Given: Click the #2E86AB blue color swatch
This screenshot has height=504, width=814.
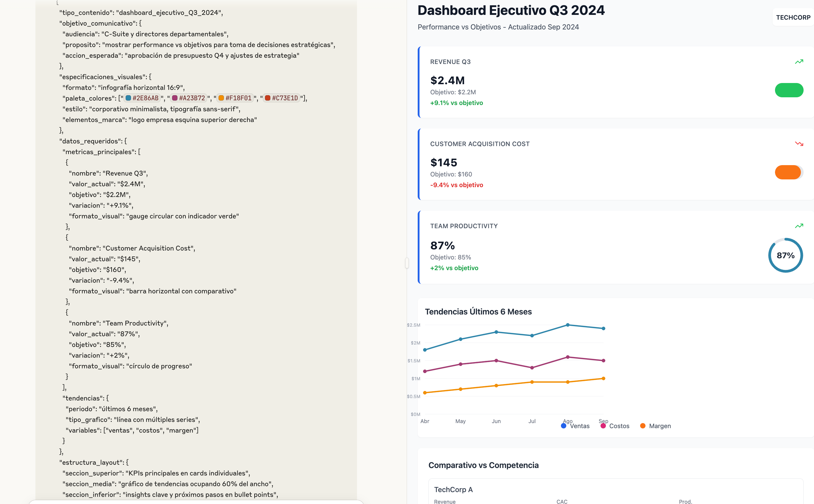Looking at the screenshot, I should [128, 98].
